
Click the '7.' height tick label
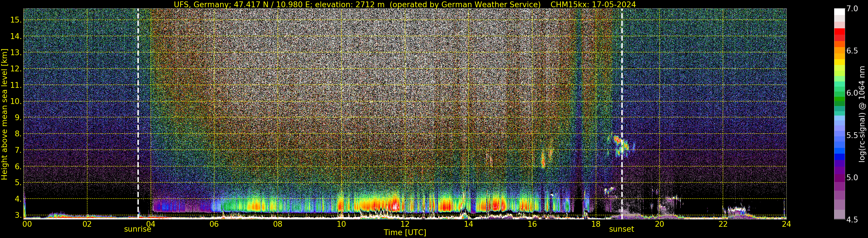pos(18,150)
